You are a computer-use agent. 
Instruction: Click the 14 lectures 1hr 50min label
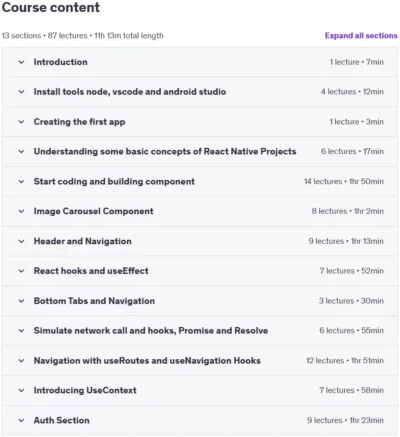[x=344, y=181]
